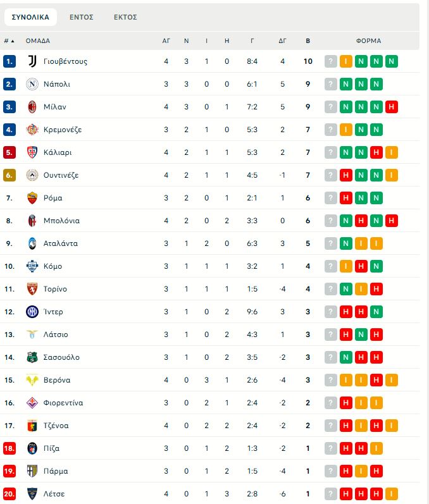Image resolution: width=429 pixels, height=504 pixels.
Task: Click the Inter club logo
Action: [x=32, y=312]
